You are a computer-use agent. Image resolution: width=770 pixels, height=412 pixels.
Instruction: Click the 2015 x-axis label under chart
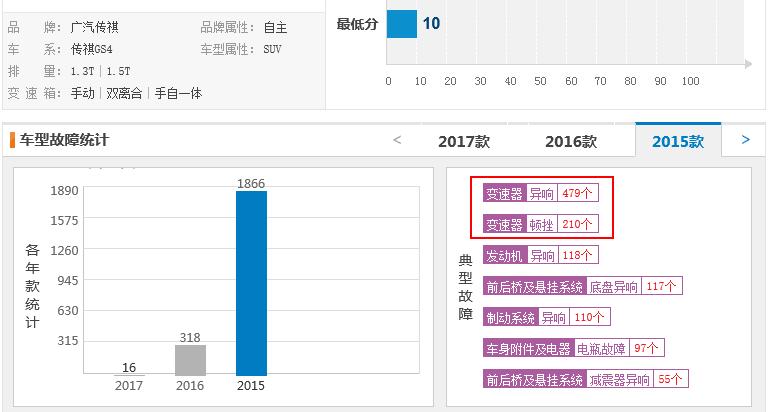click(251, 385)
